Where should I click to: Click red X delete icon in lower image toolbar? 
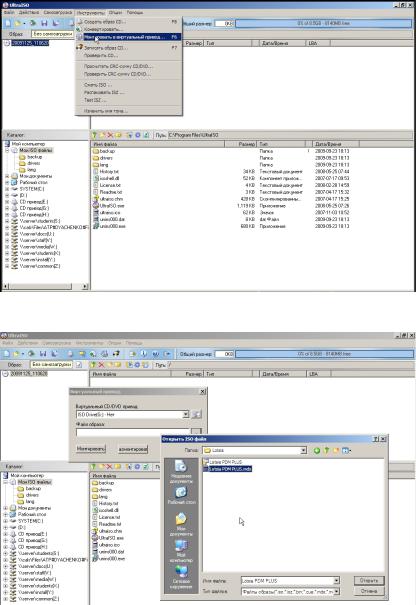pos(101,365)
